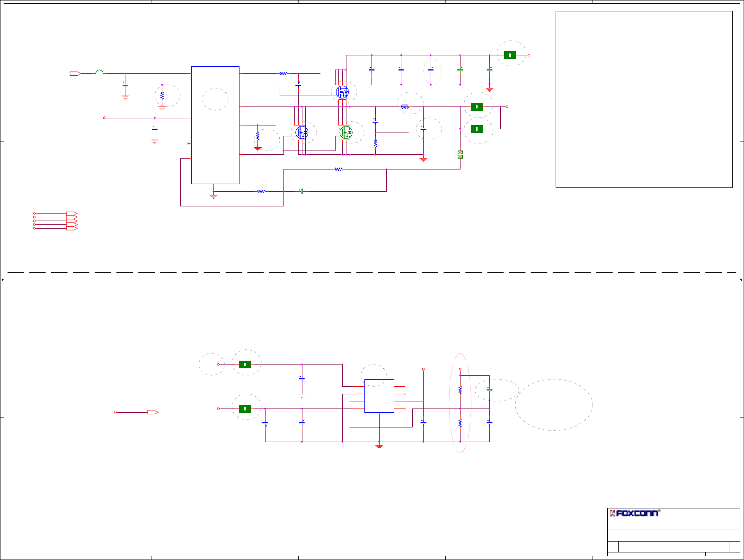Click the ground symbol below the small regulator IC
This screenshot has height=560, width=744.
[379, 446]
